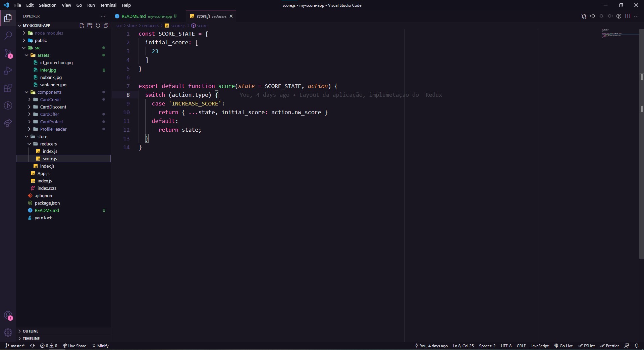This screenshot has width=644, height=350.
Task: Click the reducers breadcrumb
Action: click(150, 26)
